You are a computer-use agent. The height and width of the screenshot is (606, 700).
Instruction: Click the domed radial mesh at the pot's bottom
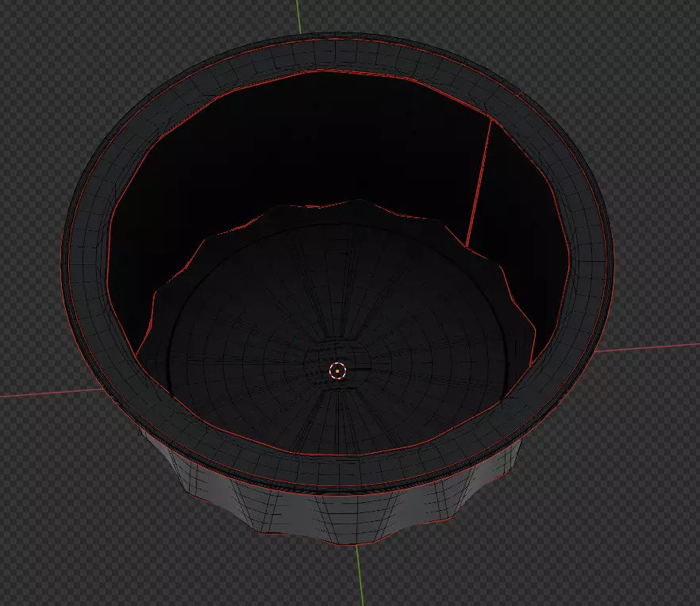337,339
